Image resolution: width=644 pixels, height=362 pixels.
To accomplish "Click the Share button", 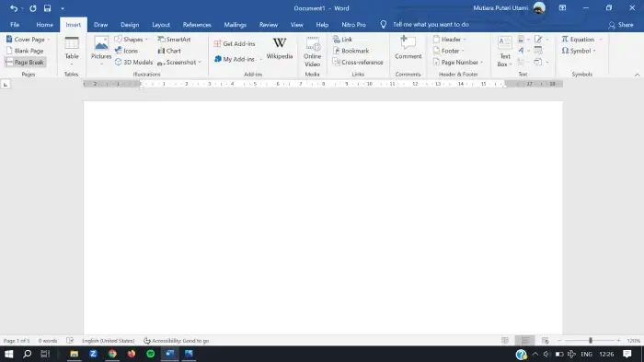I will tap(621, 25).
